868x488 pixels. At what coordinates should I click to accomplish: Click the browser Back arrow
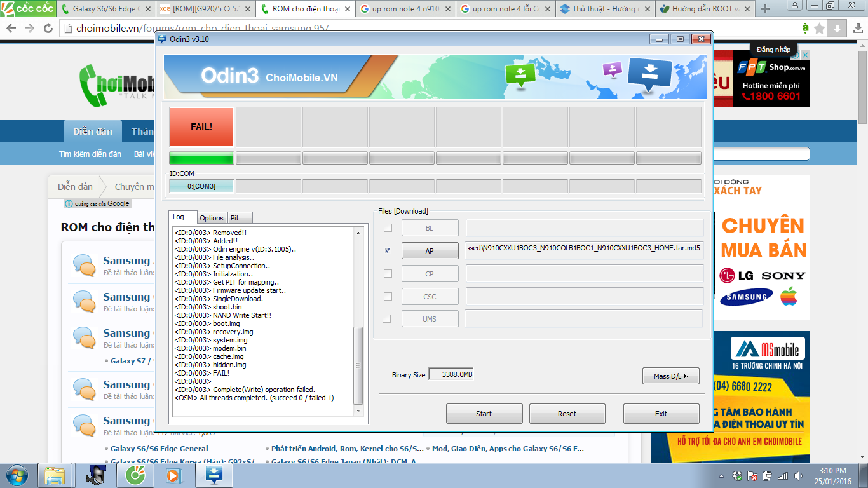point(11,29)
